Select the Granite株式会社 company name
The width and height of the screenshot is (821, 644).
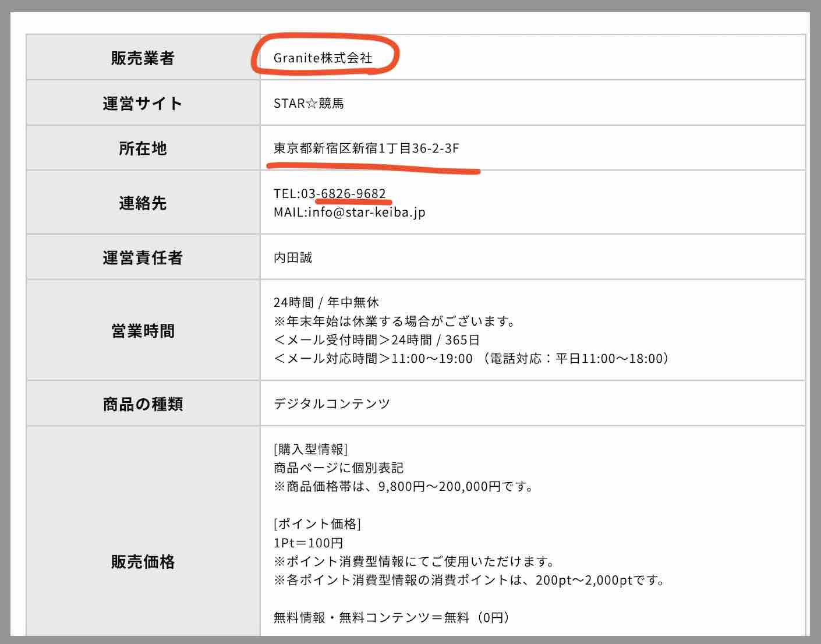coord(323,58)
